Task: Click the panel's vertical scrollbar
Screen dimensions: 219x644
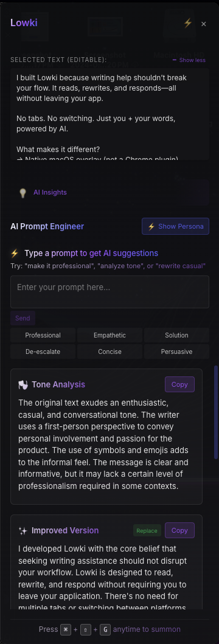Action: (x=216, y=412)
